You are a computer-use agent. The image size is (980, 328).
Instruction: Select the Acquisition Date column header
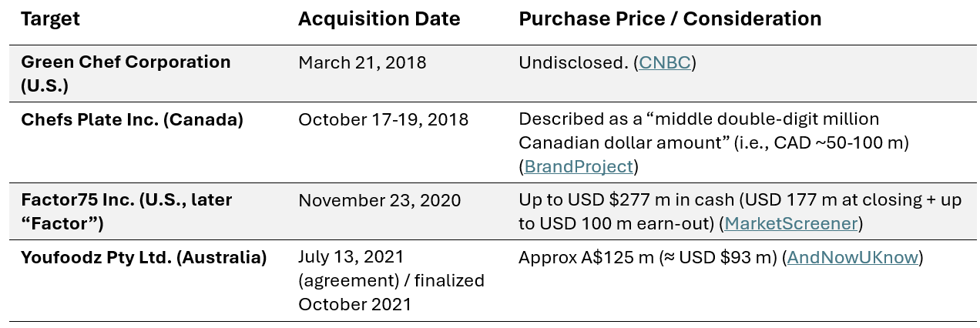(379, 19)
